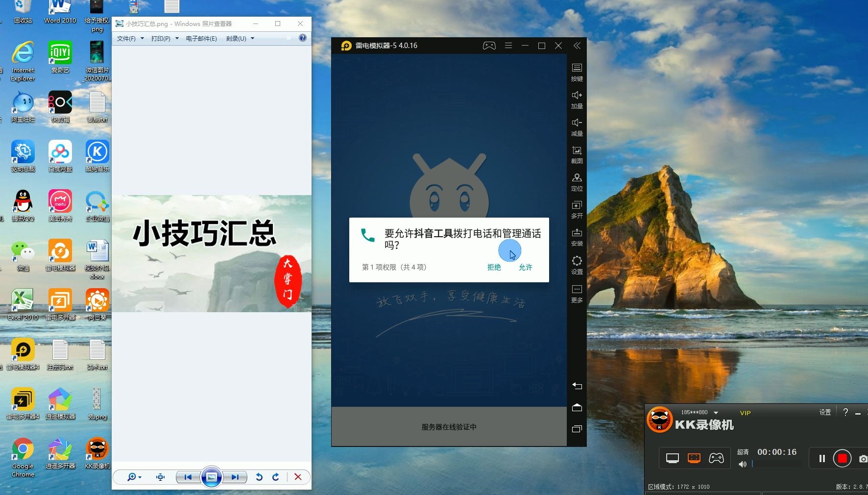Select the Internet Explorer desktop icon
This screenshot has width=868, height=495.
(x=23, y=61)
